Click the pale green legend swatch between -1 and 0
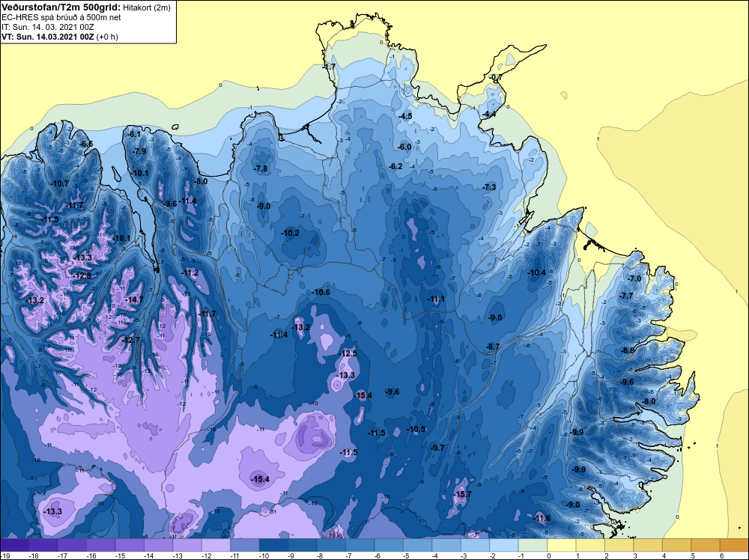749x560 pixels. coord(533,546)
